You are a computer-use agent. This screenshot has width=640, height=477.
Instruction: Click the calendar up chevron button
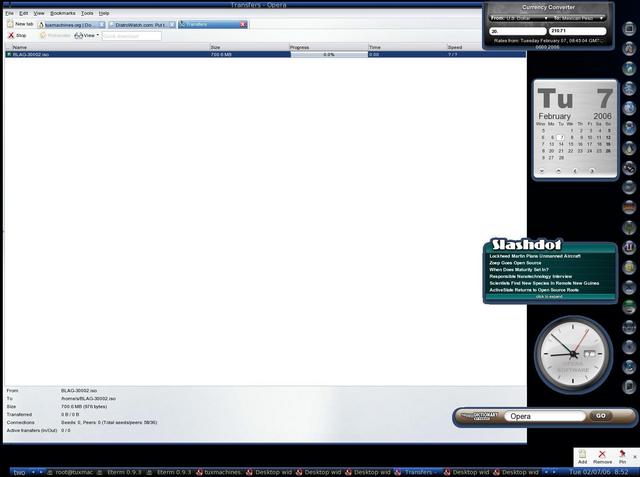point(558,171)
